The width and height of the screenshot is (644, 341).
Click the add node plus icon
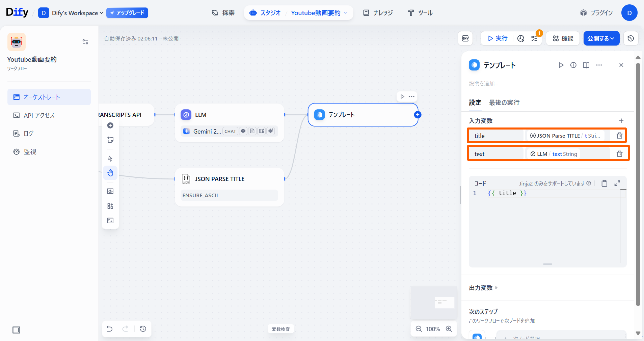pos(110,125)
